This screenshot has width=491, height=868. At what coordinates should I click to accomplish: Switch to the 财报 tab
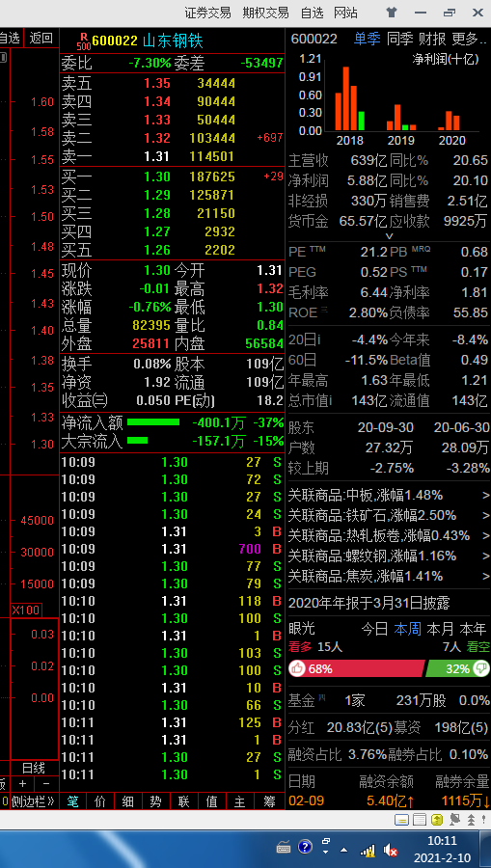pyautogui.click(x=432, y=39)
